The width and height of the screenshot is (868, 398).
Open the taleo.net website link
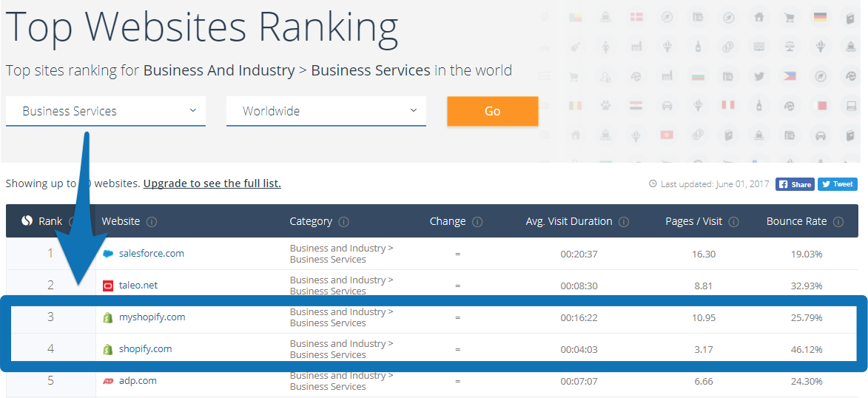coord(138,286)
